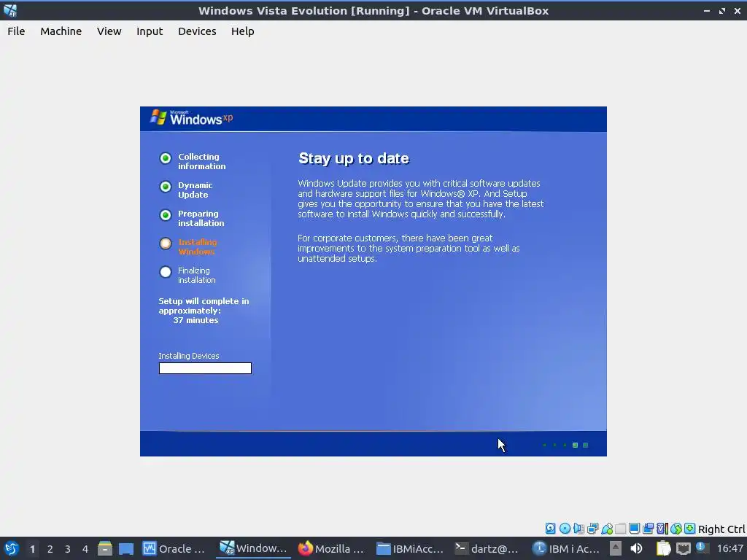Screen dimensions: 747x560
Task: Click the recording status icon
Action: coord(648,528)
